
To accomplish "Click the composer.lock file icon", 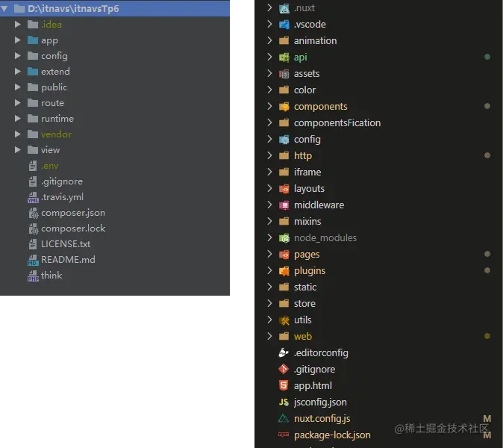I will pos(34,228).
